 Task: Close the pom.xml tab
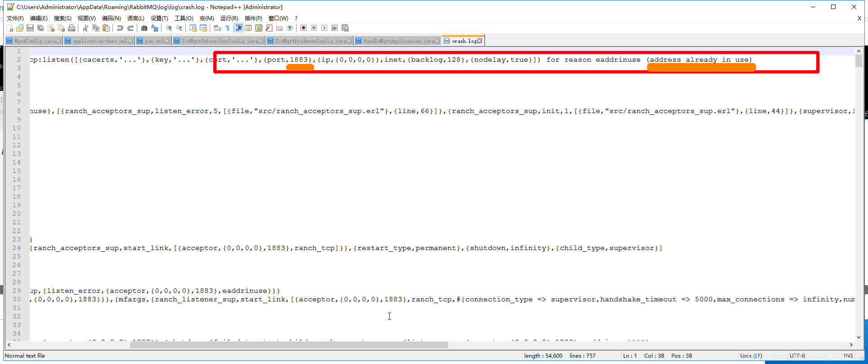click(x=167, y=41)
